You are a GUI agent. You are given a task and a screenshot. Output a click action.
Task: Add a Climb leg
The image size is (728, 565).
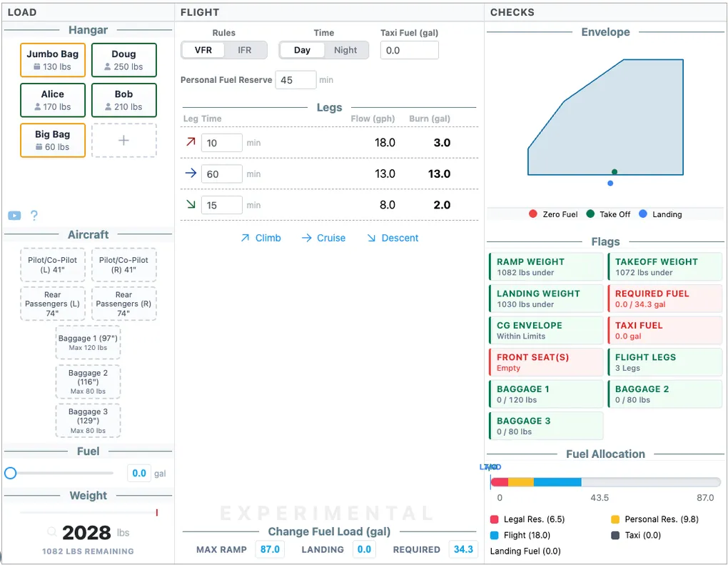pos(261,238)
